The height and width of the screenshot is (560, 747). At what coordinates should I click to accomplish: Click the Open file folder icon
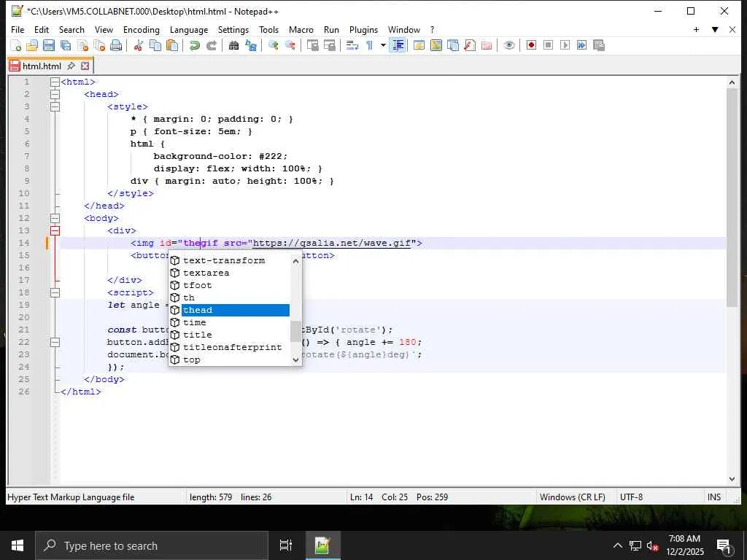tap(32, 46)
